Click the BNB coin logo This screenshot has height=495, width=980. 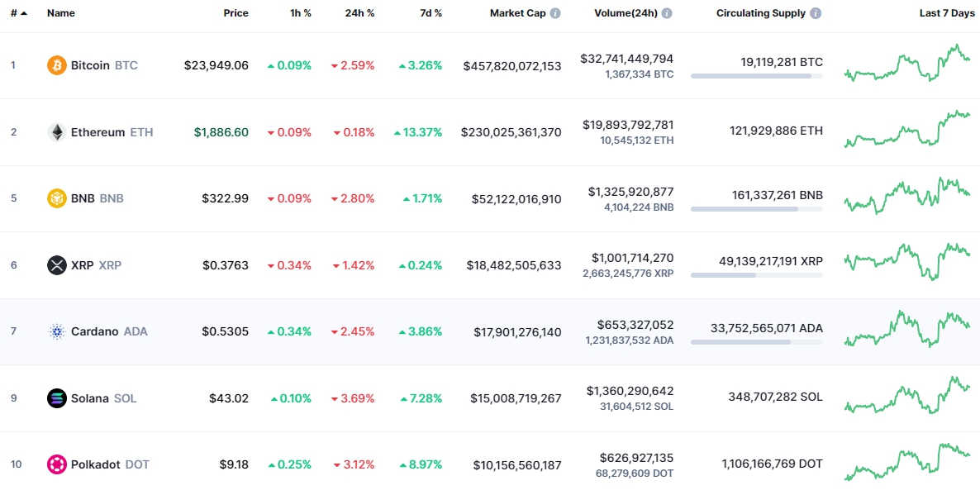pyautogui.click(x=57, y=198)
